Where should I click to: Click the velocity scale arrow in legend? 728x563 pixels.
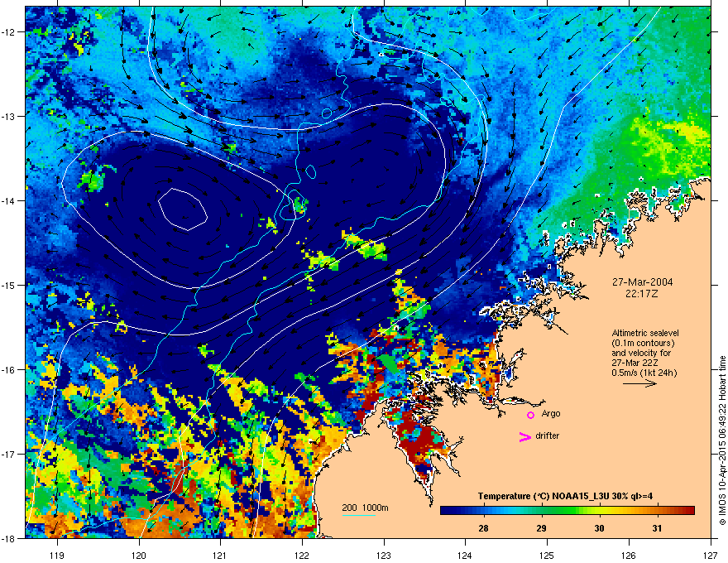click(x=639, y=383)
